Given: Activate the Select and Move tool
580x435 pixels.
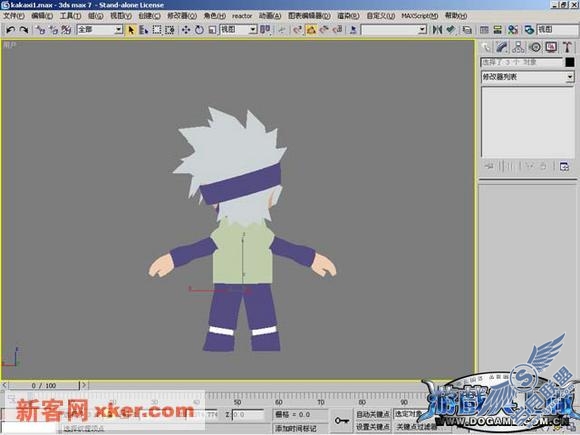Looking at the screenshot, I should click(x=186, y=30).
